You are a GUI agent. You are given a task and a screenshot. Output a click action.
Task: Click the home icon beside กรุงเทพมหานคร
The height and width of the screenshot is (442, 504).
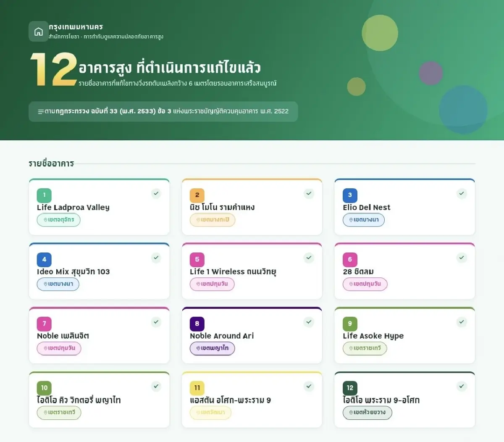[39, 32]
